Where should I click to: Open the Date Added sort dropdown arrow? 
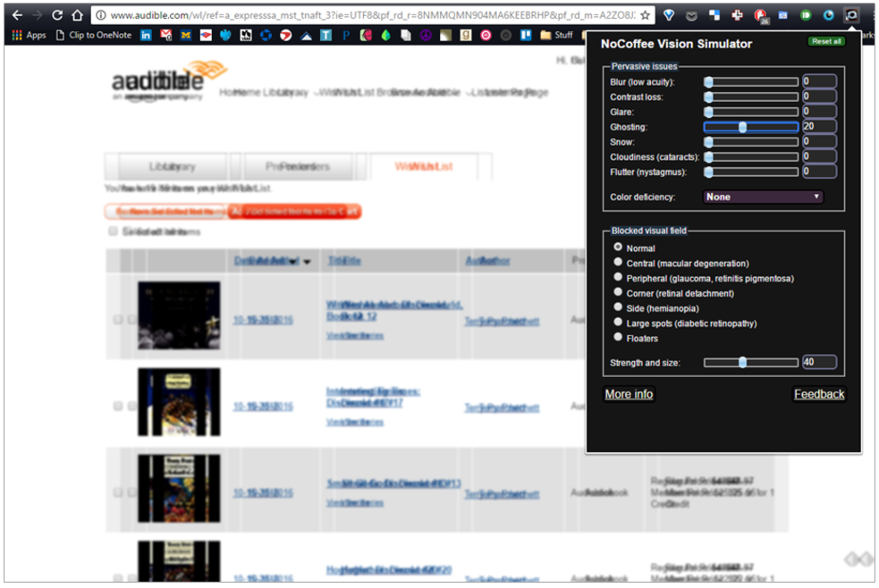click(307, 260)
